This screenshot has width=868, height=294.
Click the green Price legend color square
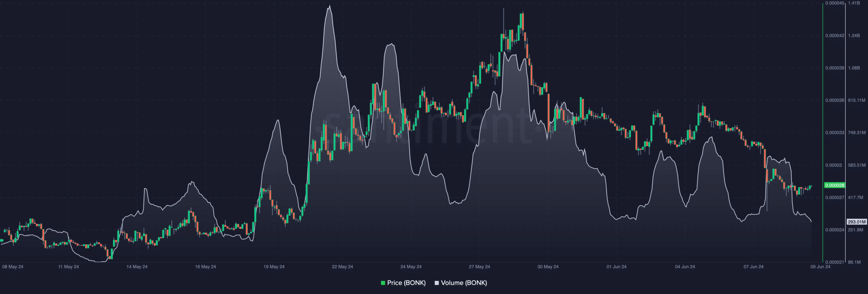click(x=383, y=283)
